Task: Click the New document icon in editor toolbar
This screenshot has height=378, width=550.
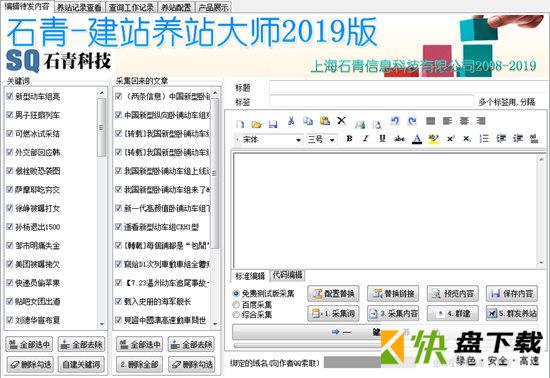Action: tap(240, 124)
